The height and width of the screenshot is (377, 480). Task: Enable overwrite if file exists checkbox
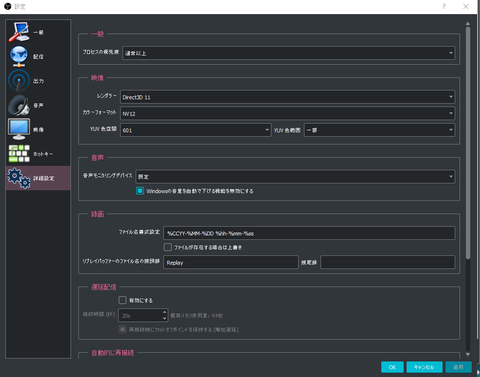(x=168, y=247)
